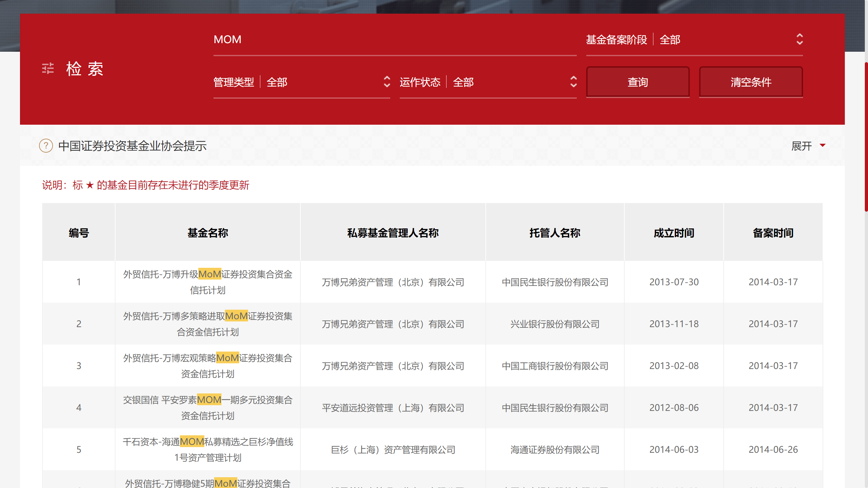
Task: Click row number 1 cell
Action: pyautogui.click(x=78, y=282)
